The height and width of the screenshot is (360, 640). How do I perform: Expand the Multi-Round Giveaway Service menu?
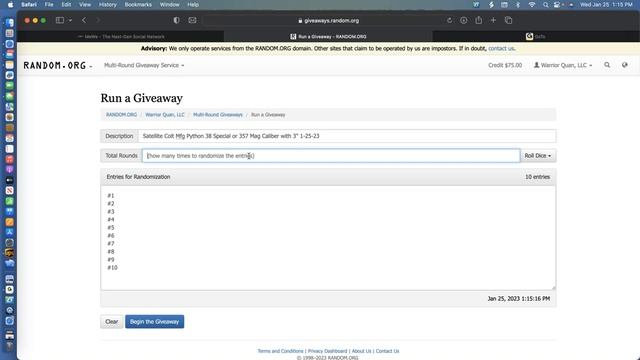(144, 65)
